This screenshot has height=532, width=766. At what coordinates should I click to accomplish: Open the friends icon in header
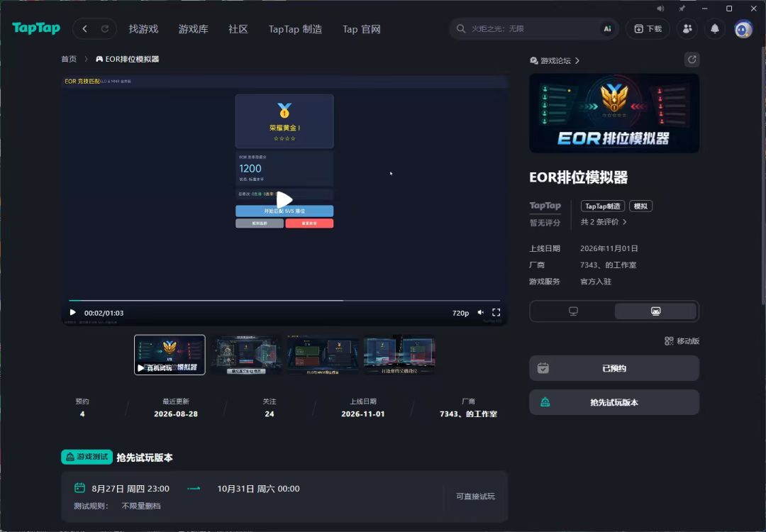coord(687,29)
